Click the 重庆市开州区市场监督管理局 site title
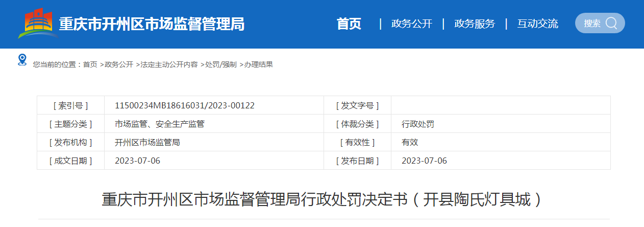This screenshot has width=644, height=227. tap(152, 24)
